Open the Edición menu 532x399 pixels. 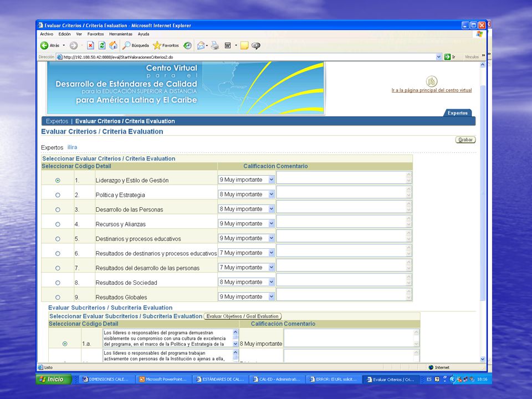click(x=64, y=34)
